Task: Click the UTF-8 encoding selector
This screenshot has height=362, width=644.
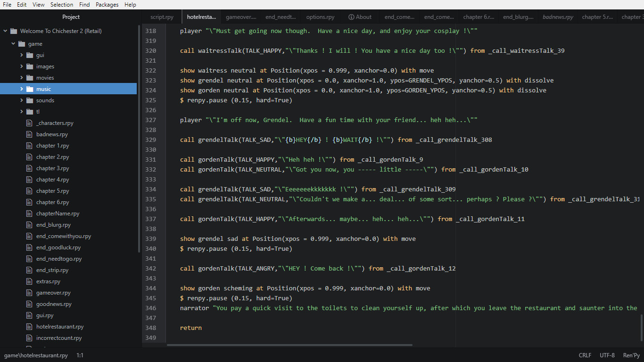Action: (x=607, y=355)
